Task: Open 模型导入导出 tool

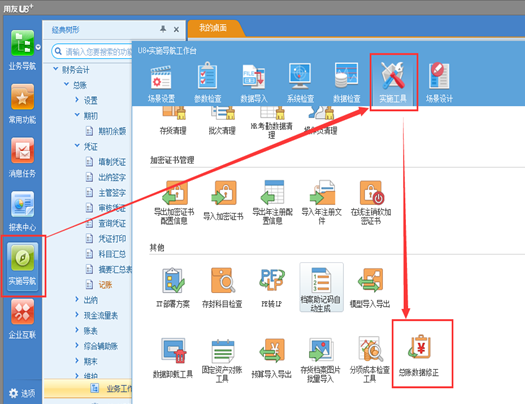Action: point(370,288)
